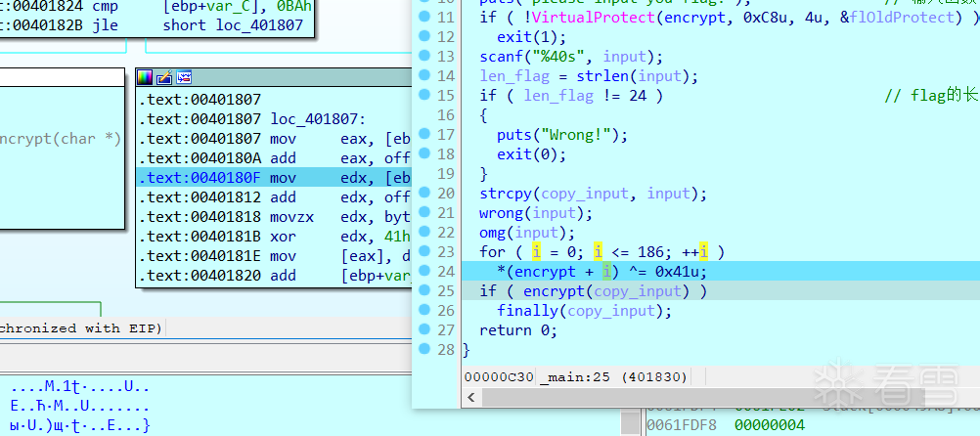
Task: Toggle breakpoint dot on line 12 exit(1)
Action: (x=425, y=35)
